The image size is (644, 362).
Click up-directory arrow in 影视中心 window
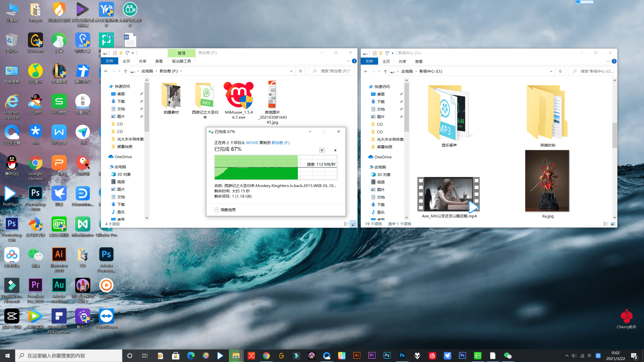[385, 71]
